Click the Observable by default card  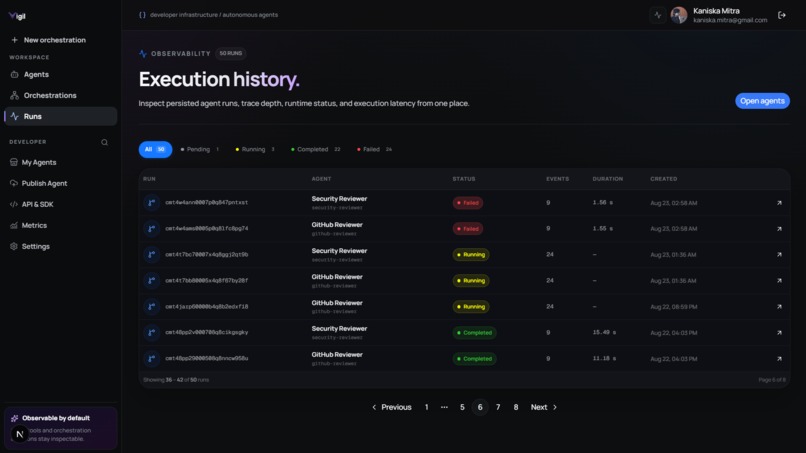pyautogui.click(x=61, y=428)
